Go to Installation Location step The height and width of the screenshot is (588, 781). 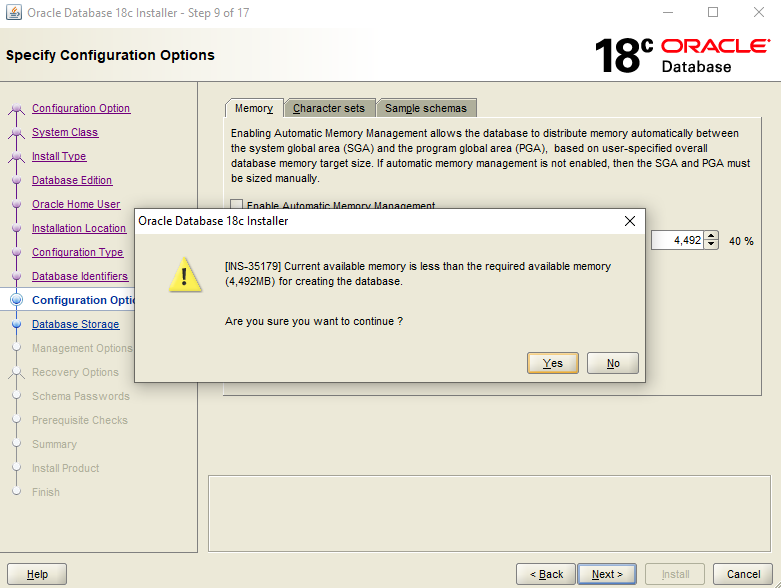(x=79, y=228)
